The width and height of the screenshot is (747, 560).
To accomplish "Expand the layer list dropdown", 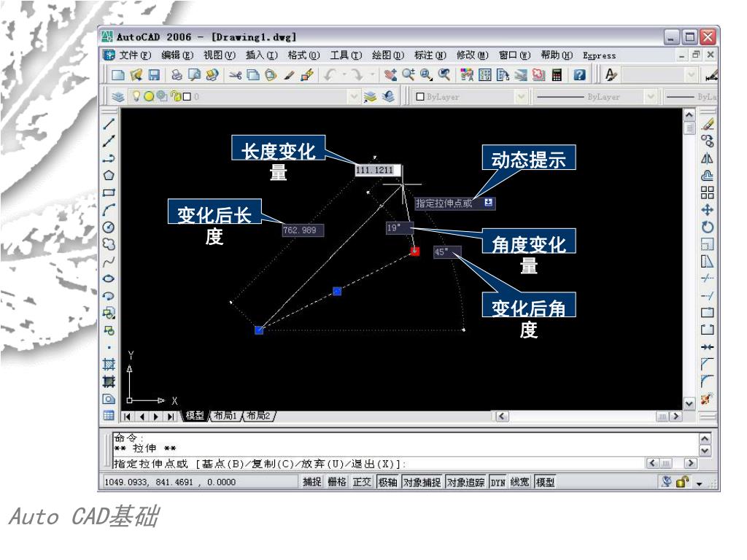I will click(x=354, y=97).
